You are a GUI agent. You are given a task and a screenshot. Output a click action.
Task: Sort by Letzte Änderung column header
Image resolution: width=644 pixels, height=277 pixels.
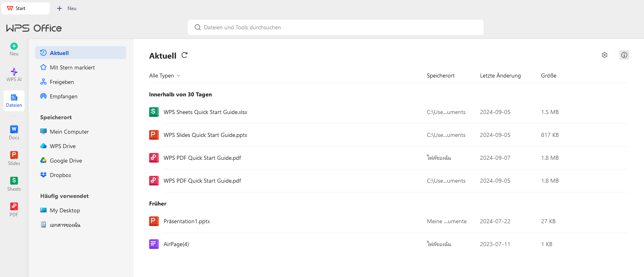pyautogui.click(x=500, y=75)
